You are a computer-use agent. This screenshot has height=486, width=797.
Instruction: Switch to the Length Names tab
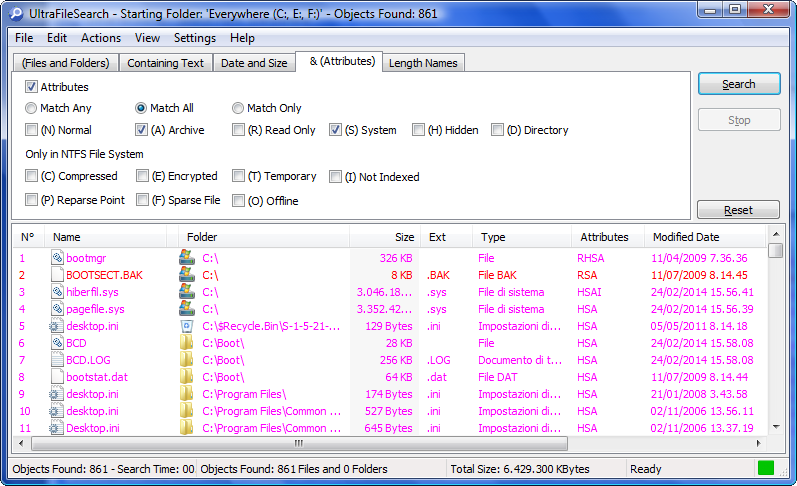click(423, 63)
